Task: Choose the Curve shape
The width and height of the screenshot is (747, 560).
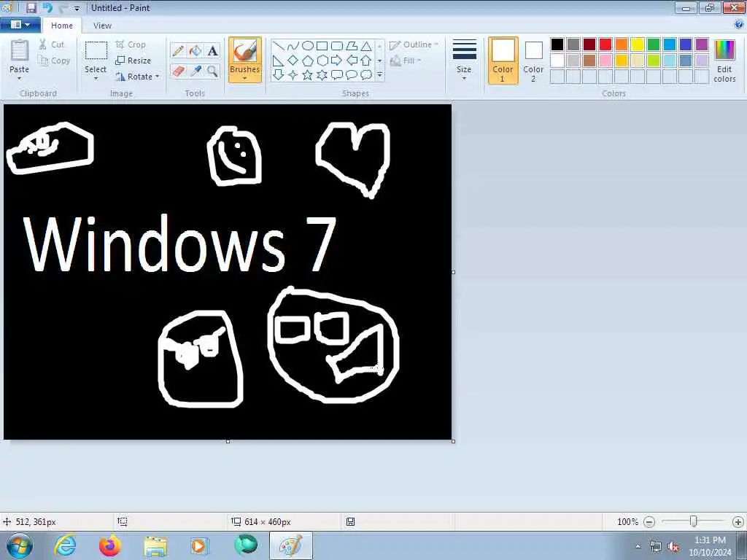Action: tap(293, 46)
